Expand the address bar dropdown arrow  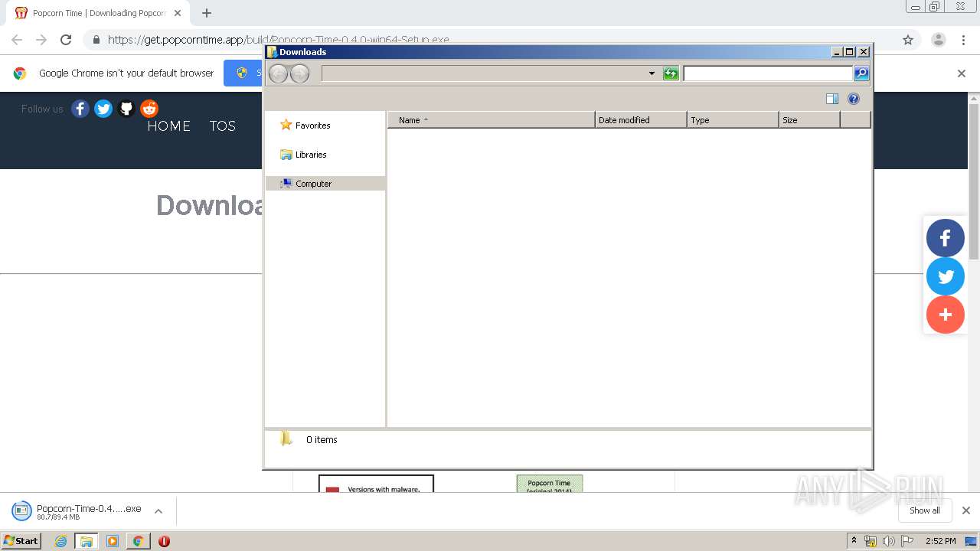652,73
